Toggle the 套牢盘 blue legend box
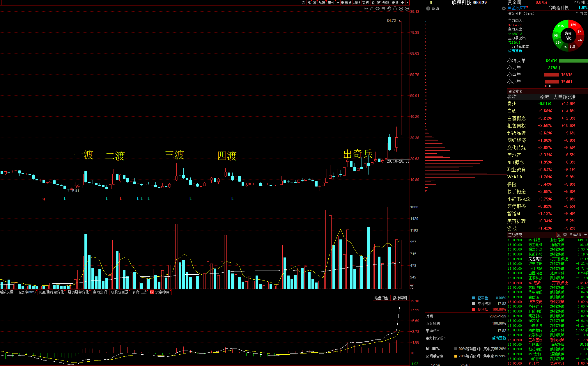This screenshot has width=588, height=366. point(473,298)
